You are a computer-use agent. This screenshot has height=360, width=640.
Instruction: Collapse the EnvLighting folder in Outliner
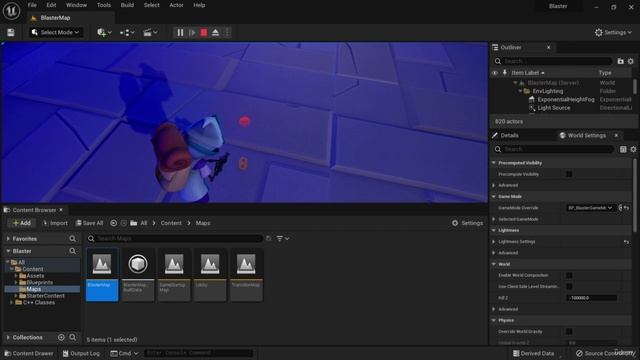tap(520, 91)
